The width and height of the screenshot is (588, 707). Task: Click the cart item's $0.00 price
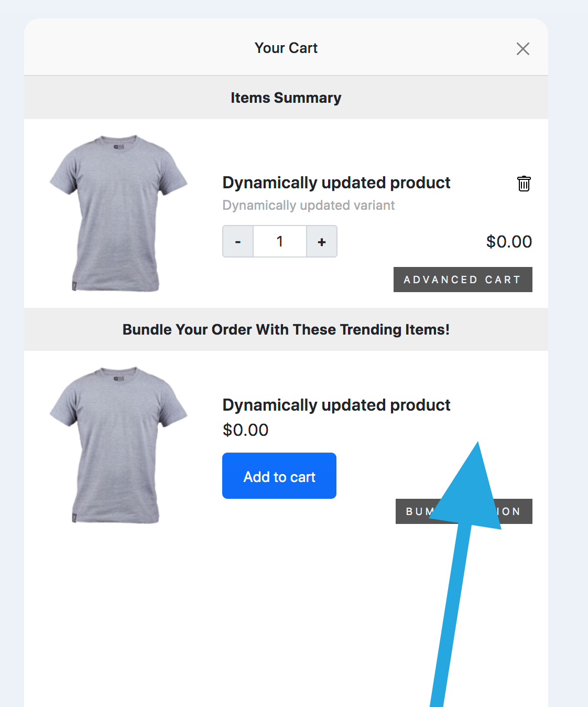tap(509, 241)
